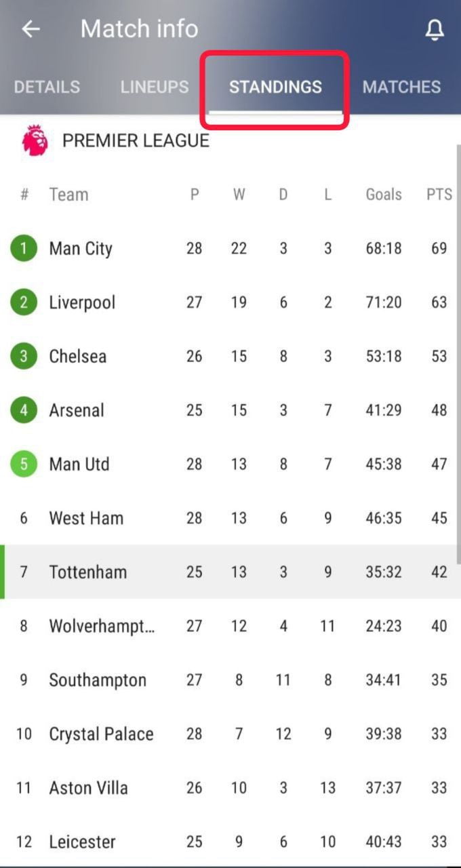
Task: Switch to the Details tab
Action: [x=47, y=87]
